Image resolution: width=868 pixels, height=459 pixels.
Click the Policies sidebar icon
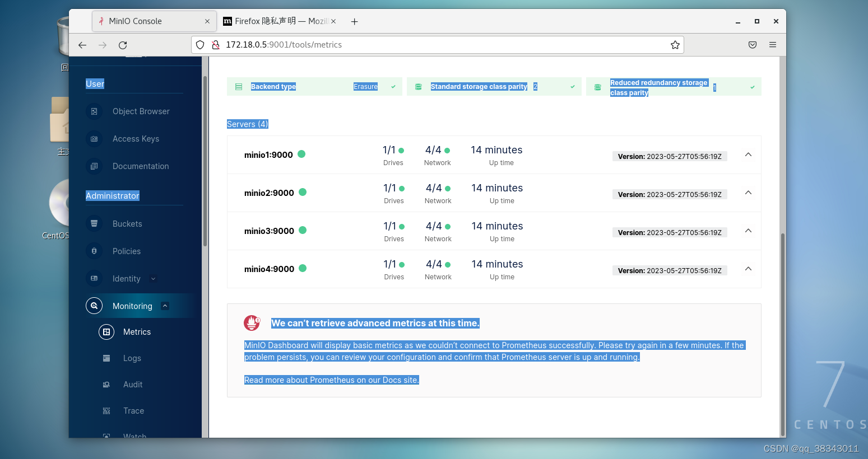point(94,251)
